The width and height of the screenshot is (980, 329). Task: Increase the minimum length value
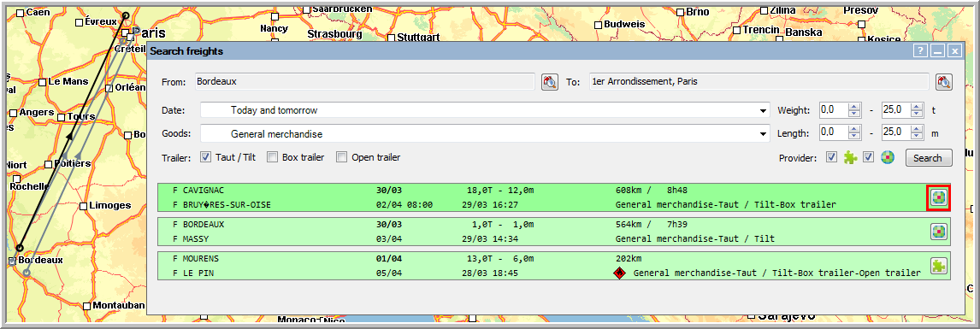(x=854, y=129)
